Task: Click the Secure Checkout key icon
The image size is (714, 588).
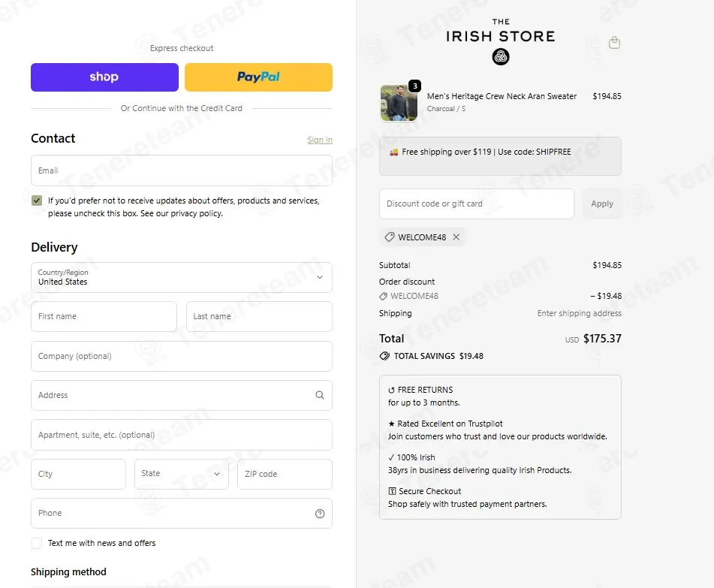Action: (x=392, y=491)
